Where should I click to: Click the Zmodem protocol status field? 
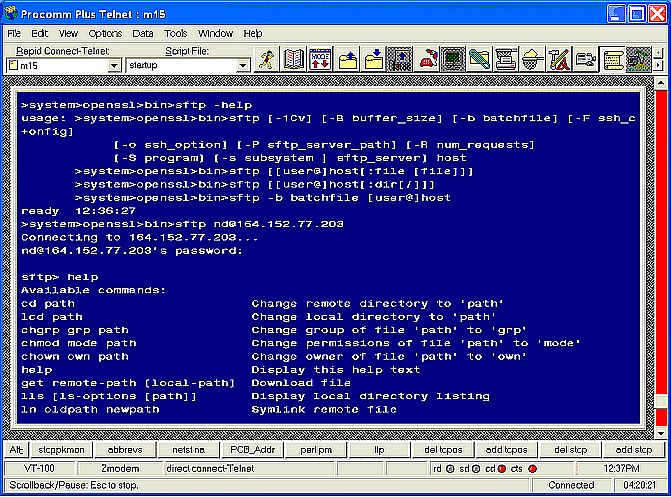120,469
